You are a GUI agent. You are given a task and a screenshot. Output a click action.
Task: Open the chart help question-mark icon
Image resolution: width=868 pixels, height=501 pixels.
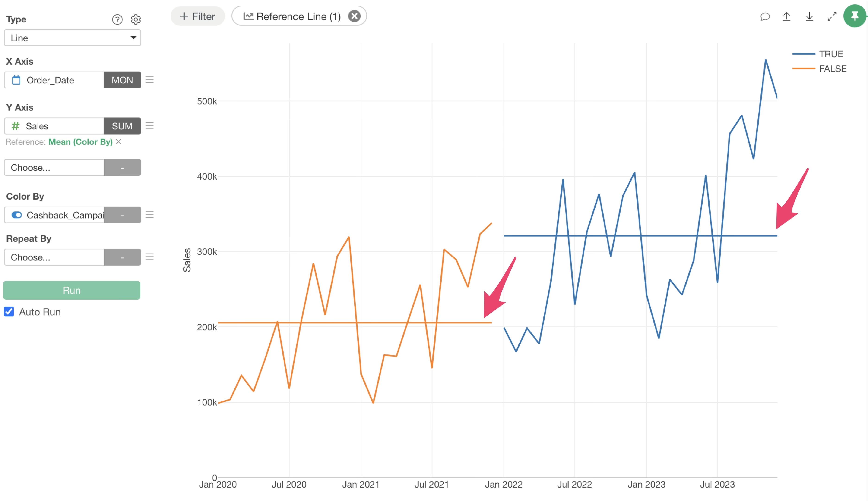(117, 20)
